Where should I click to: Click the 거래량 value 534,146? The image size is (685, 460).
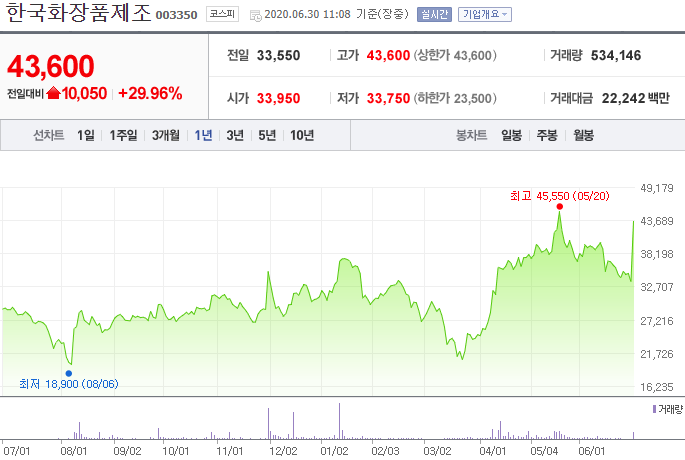pos(616,55)
